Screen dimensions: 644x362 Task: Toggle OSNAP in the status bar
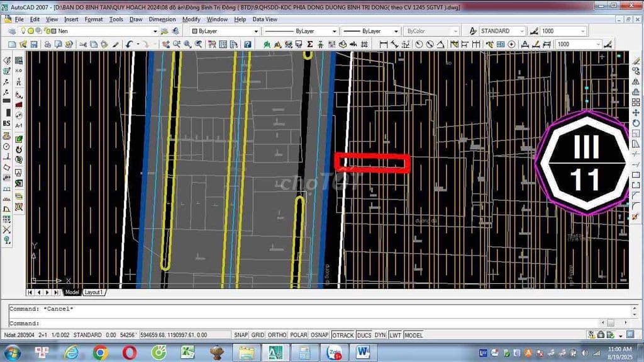pos(319,336)
